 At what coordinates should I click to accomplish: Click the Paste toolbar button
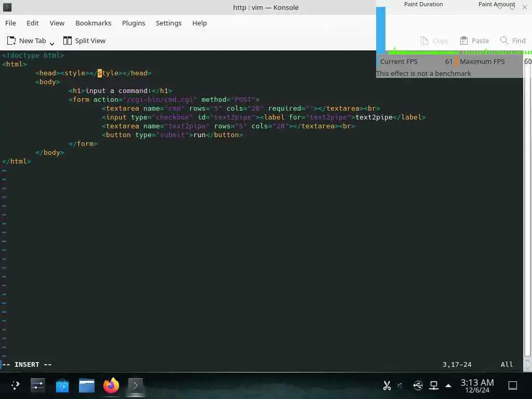[x=474, y=41]
